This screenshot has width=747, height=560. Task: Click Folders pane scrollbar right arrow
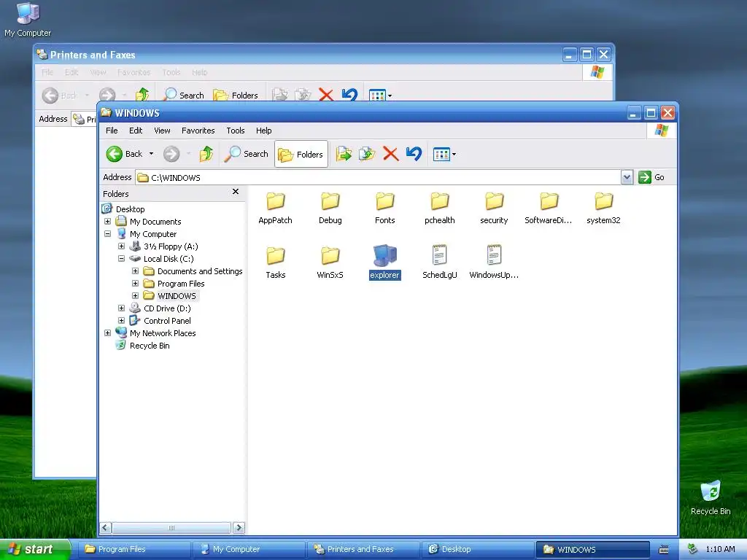coord(239,528)
